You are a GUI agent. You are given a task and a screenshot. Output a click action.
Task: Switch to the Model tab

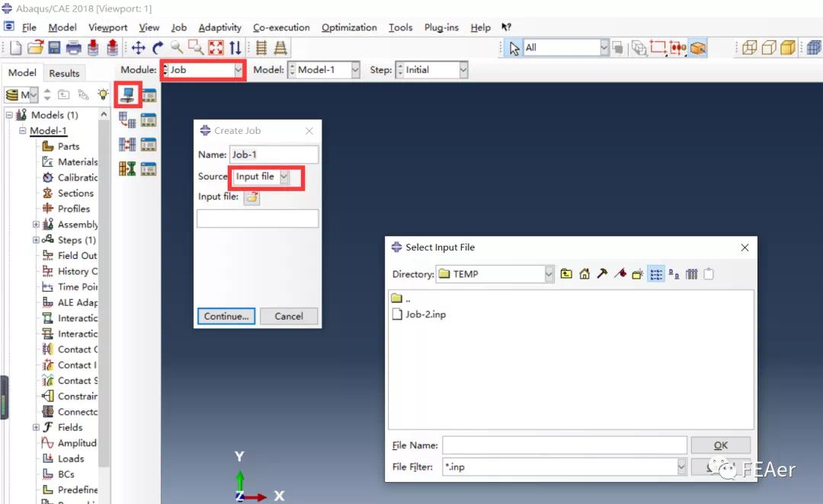22,73
